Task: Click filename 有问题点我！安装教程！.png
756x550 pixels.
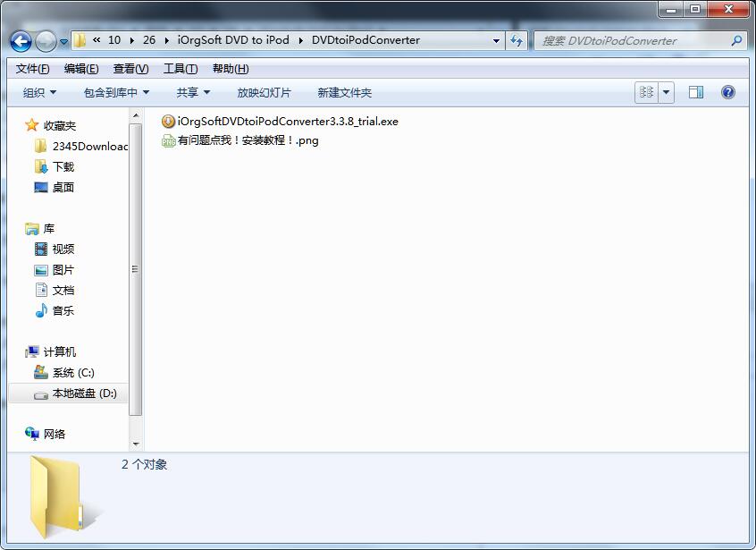Action: [x=248, y=140]
